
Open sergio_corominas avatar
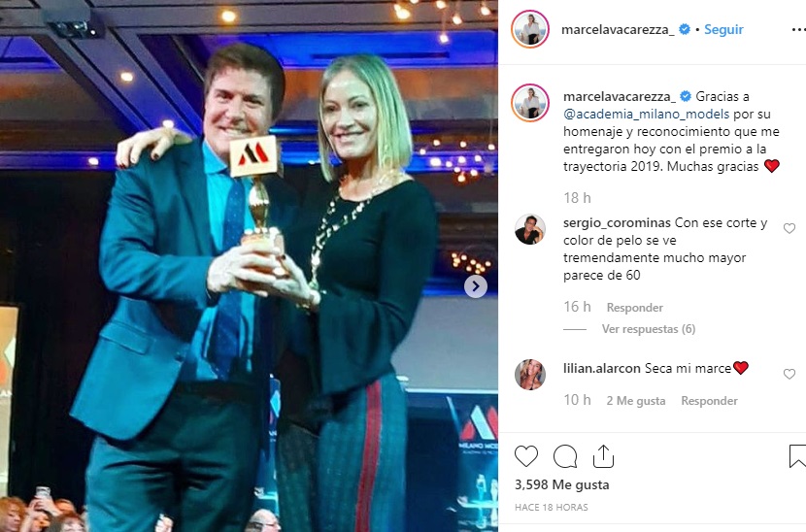click(x=530, y=229)
